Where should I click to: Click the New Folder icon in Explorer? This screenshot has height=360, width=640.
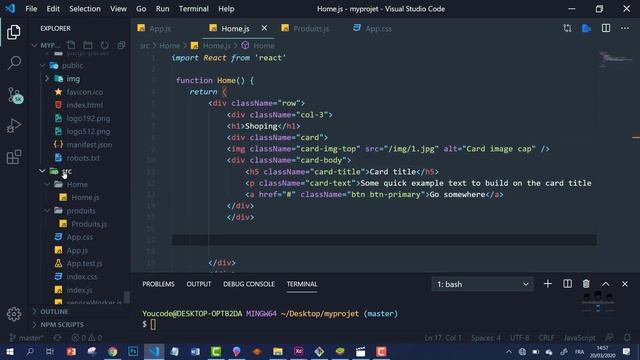(88, 45)
